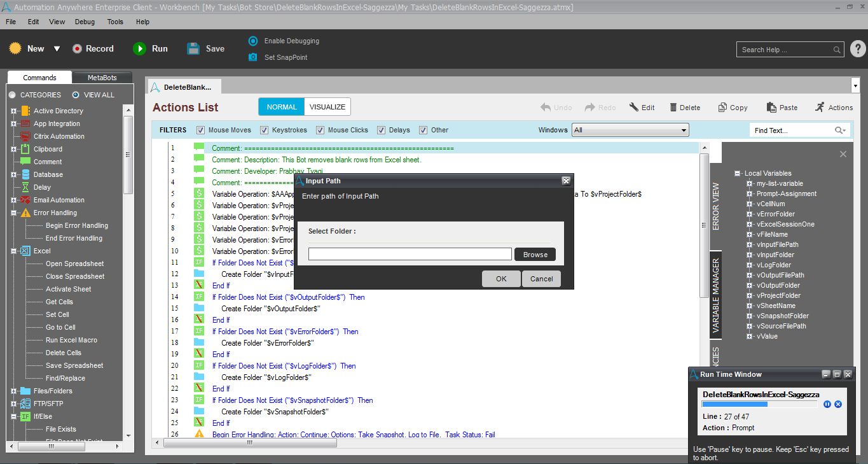Switch to NORMAL view
The image size is (868, 464).
click(x=282, y=107)
